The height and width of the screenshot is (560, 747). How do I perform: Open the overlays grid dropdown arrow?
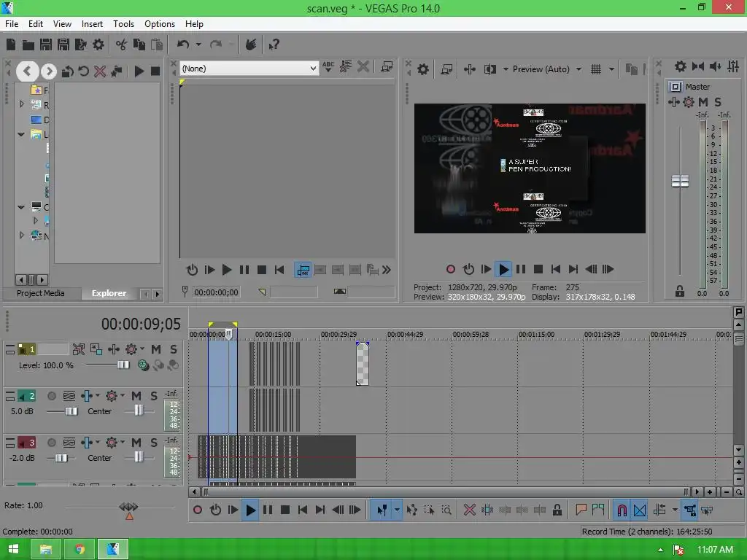pos(612,69)
